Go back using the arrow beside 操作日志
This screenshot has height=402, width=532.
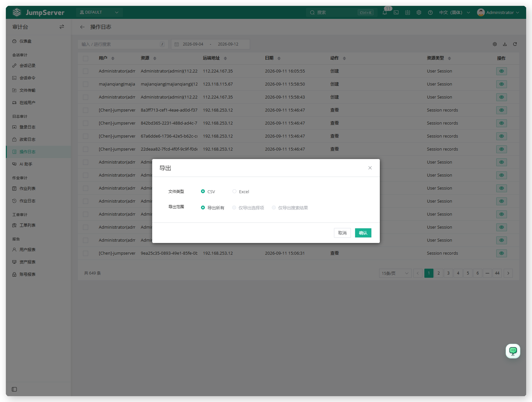pyautogui.click(x=82, y=27)
